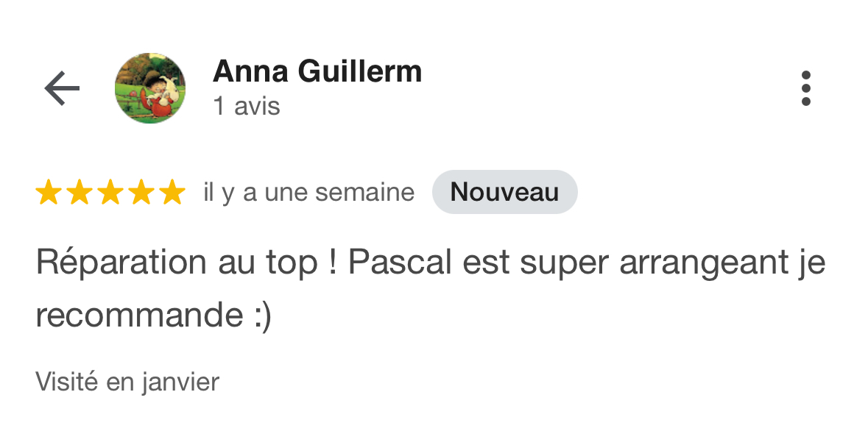This screenshot has height=431, width=868.
Task: Go back using the left arrow
Action: [x=62, y=88]
